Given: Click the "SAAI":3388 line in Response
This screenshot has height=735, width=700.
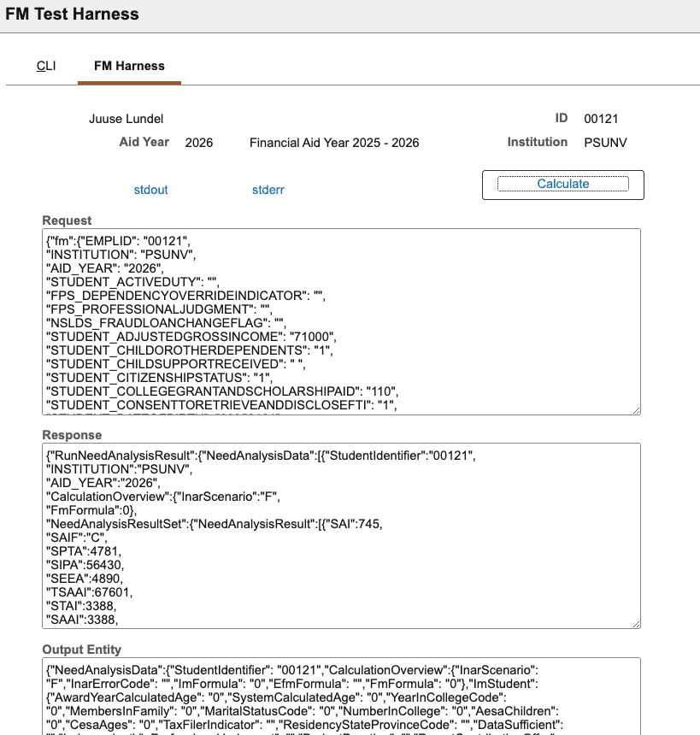Looking at the screenshot, I should 82,620.
